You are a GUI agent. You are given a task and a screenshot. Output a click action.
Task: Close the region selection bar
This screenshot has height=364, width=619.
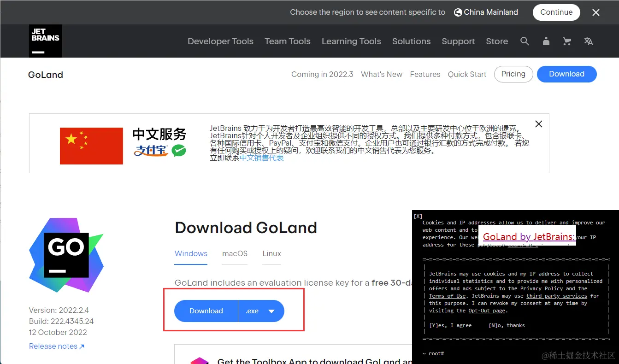[596, 12]
